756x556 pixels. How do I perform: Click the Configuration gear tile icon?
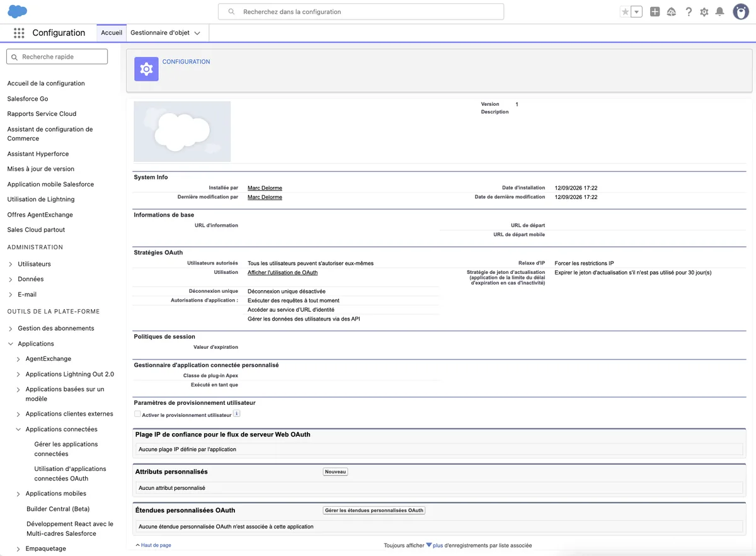[x=147, y=69]
